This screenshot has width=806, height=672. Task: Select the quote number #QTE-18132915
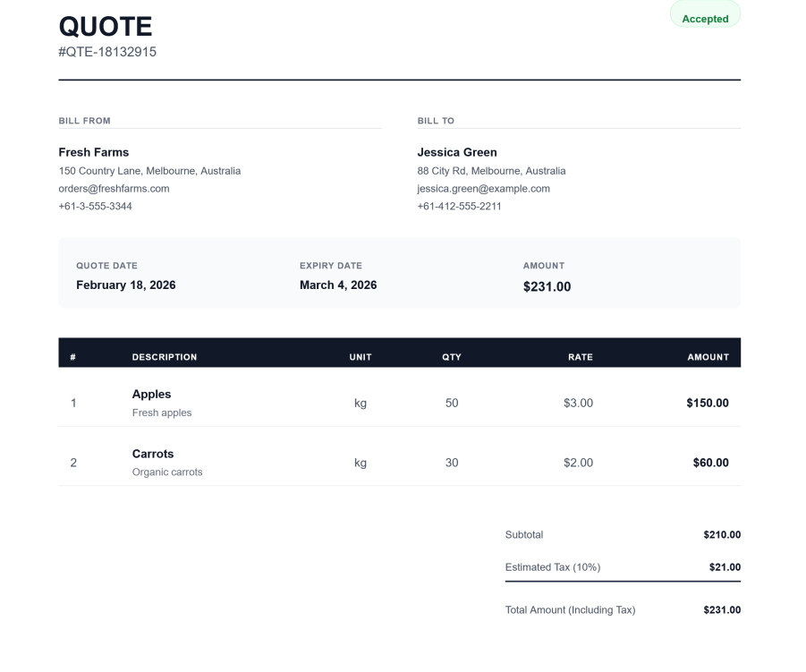point(107,52)
